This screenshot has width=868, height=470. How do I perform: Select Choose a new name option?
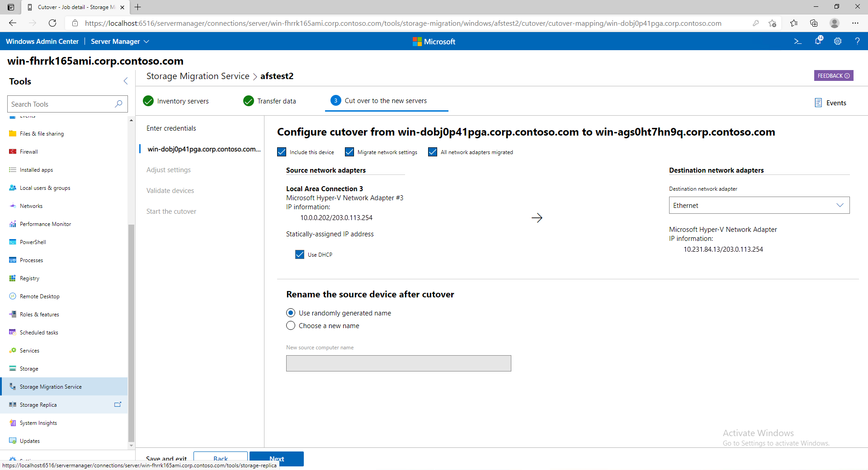click(x=291, y=325)
